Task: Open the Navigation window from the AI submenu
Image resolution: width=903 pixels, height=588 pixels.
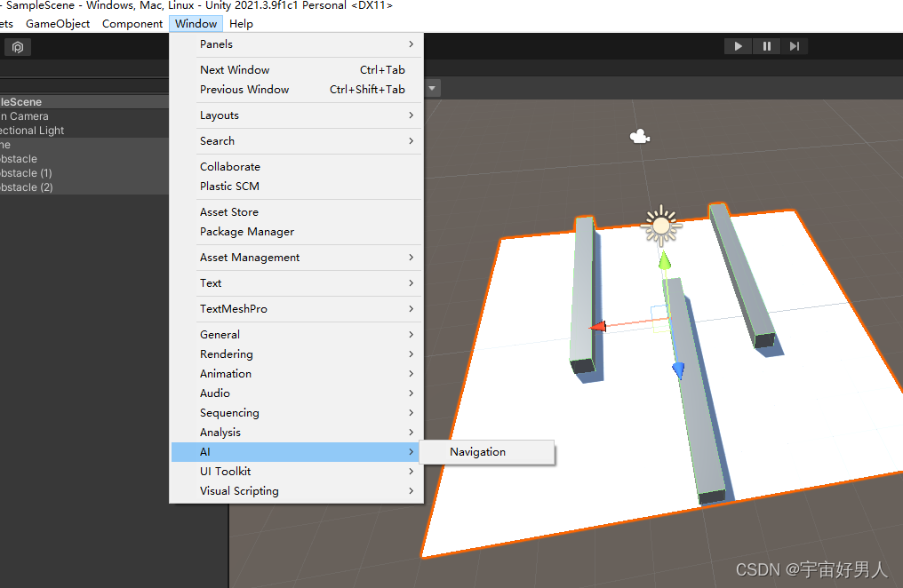Action: coord(477,452)
